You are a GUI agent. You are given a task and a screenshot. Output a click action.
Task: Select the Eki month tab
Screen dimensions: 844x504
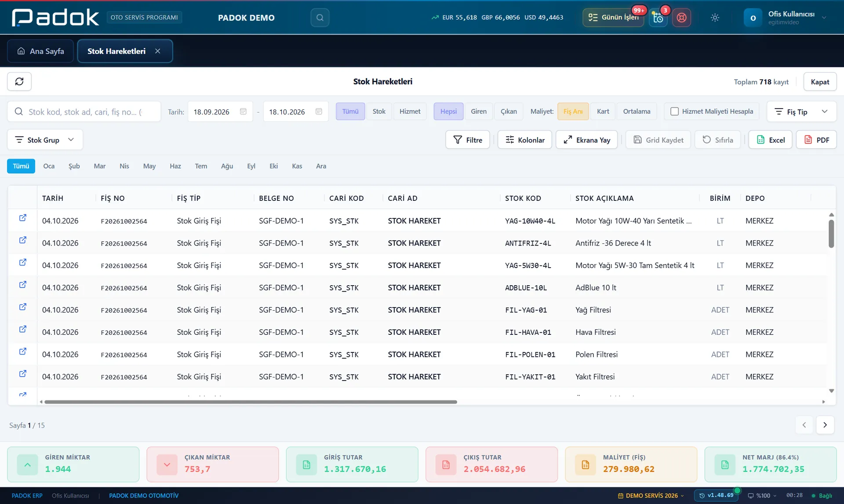pos(273,166)
